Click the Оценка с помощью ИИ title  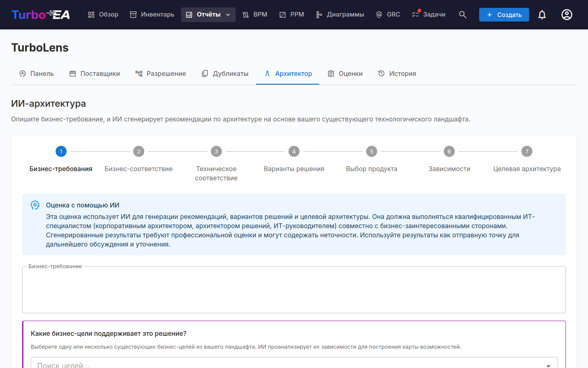pyautogui.click(x=83, y=205)
